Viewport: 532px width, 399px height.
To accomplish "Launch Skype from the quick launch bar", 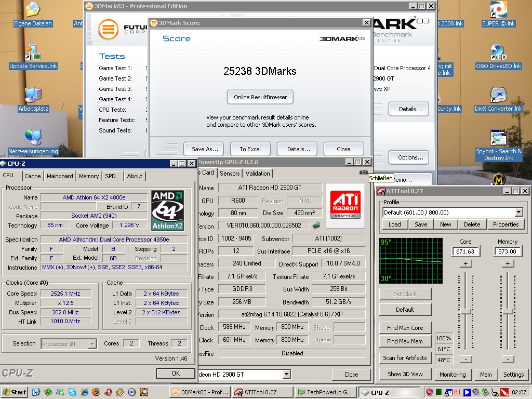I will click(72, 392).
